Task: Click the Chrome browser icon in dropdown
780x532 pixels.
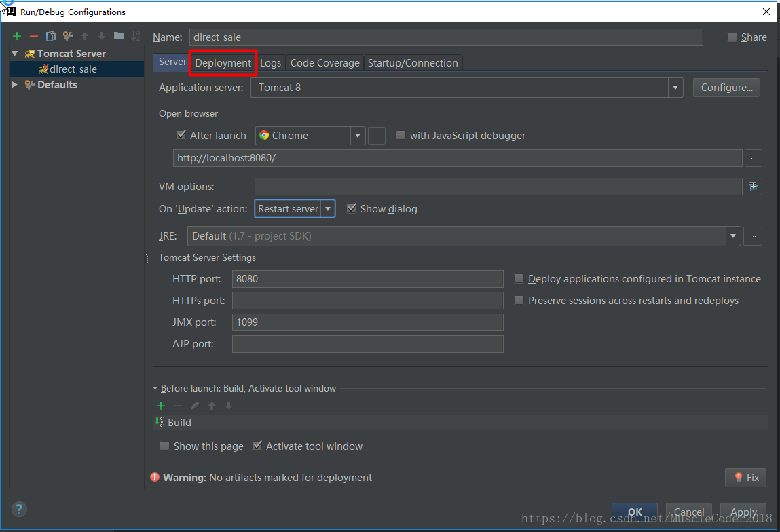Action: 264,135
